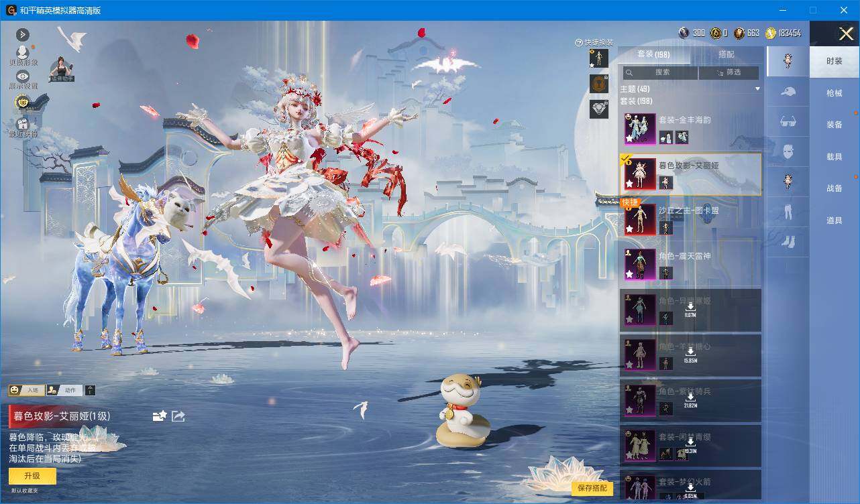Toggle favorite star on 沙丘之主-图卡蒙
The image size is (860, 504).
tap(629, 229)
